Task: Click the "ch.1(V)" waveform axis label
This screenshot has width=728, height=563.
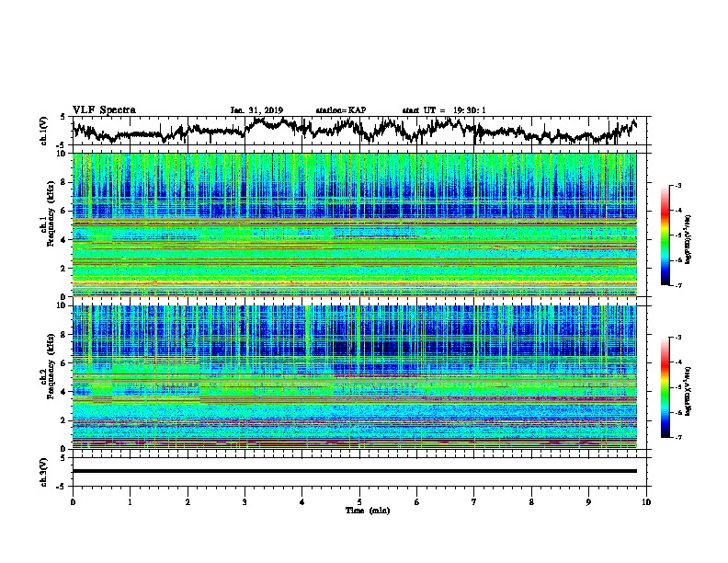Action: (x=44, y=131)
